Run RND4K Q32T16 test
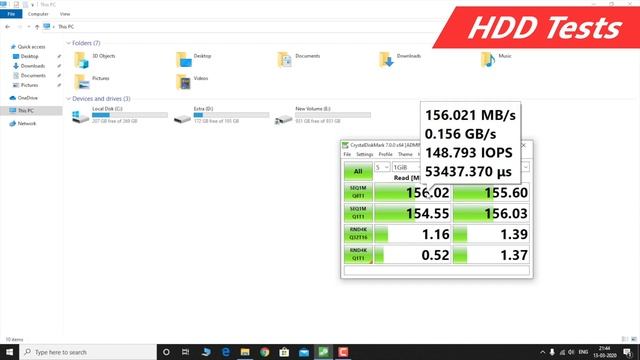Screen dimensions: 640x360 (358, 233)
